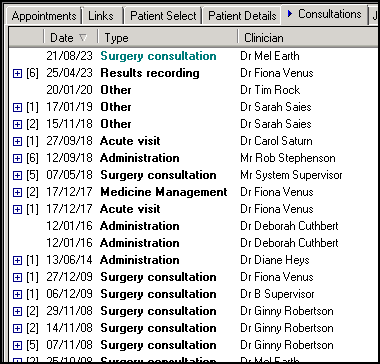The width and height of the screenshot is (380, 364).
Task: Sort the list by the Date column
Action: coord(70,38)
